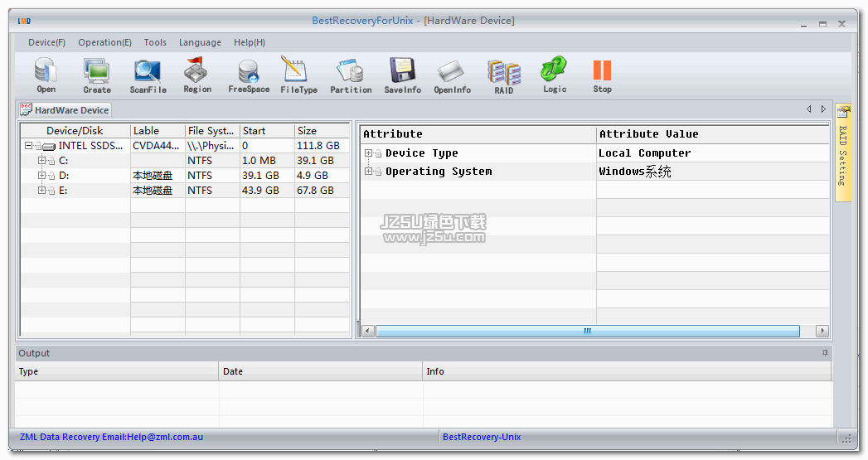Select the E: partition row
This screenshot has width=868, height=460.
coord(186,191)
